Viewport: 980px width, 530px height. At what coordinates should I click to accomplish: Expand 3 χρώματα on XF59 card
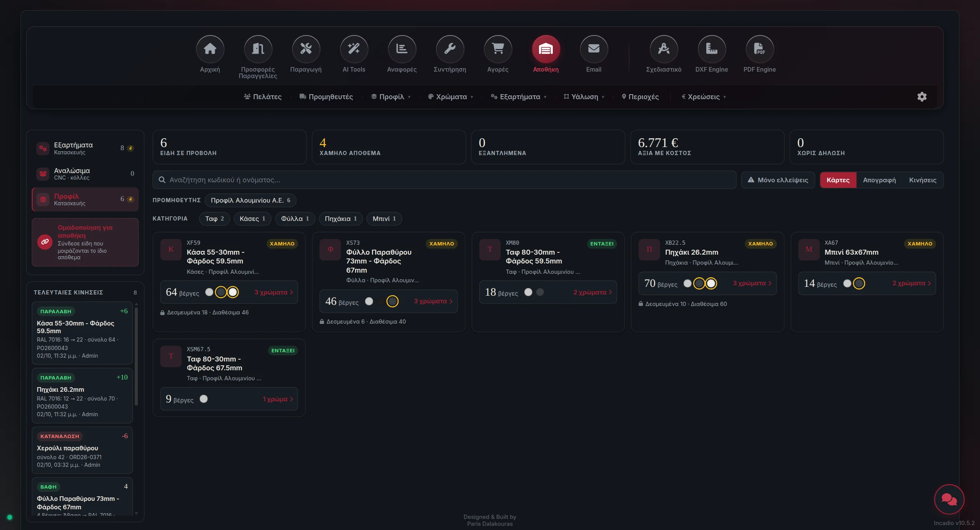274,292
